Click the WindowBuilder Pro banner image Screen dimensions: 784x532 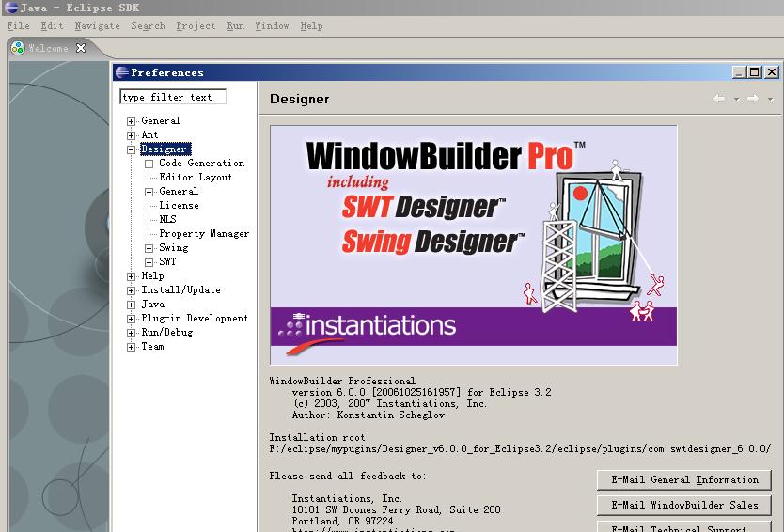[474, 245]
